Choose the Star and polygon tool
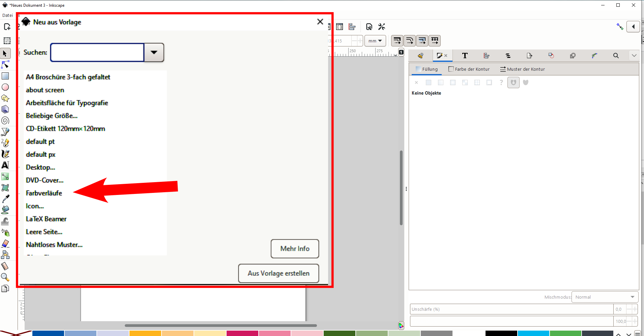The image size is (644, 336). click(5, 98)
